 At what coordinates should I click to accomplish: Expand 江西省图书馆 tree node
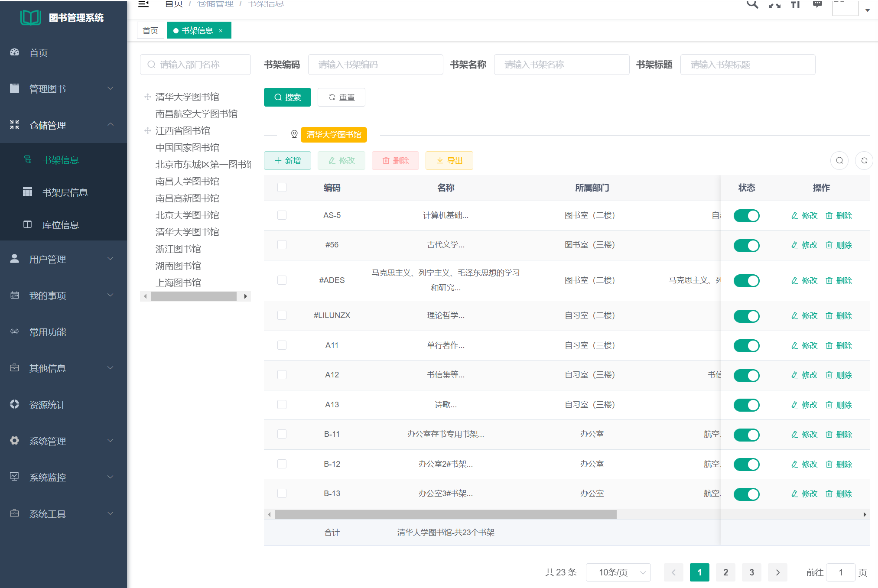(147, 131)
